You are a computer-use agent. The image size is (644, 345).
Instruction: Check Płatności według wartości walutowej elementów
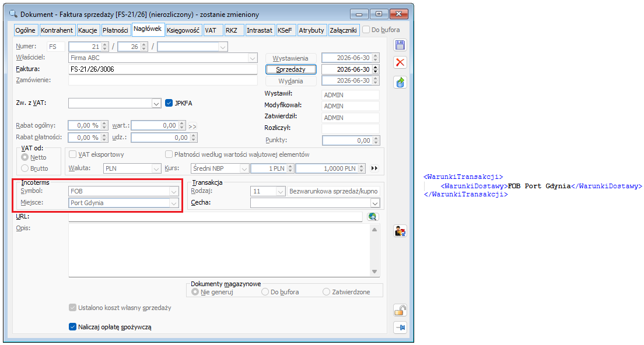coord(169,154)
